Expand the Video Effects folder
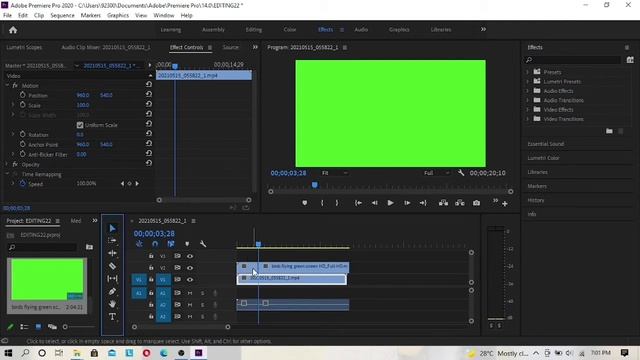 (x=527, y=109)
